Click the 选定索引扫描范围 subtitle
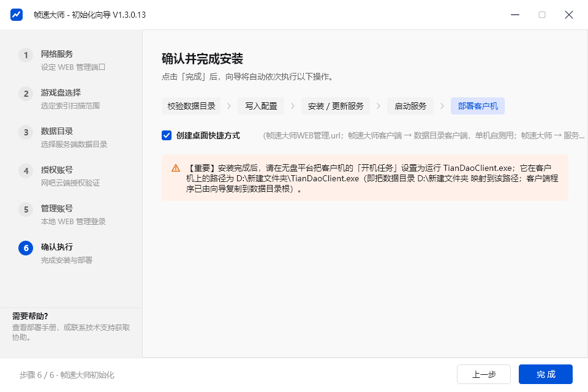This screenshot has width=588, height=392. tap(70, 106)
